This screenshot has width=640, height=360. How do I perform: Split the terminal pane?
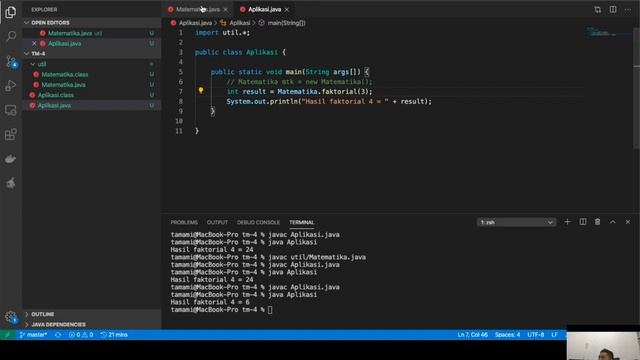point(582,222)
